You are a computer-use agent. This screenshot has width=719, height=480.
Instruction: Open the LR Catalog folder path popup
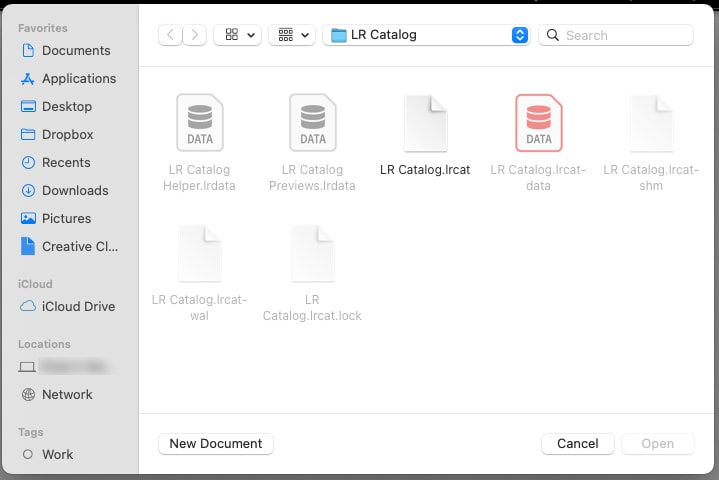[x=426, y=35]
